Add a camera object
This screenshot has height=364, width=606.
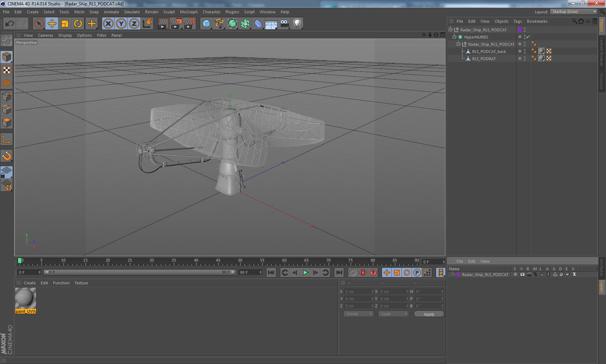284,24
